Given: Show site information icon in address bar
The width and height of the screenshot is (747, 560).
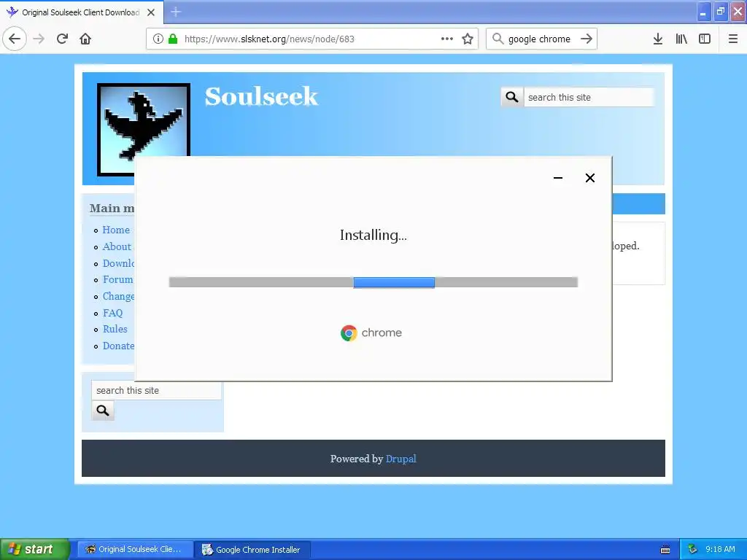Looking at the screenshot, I should coord(158,39).
